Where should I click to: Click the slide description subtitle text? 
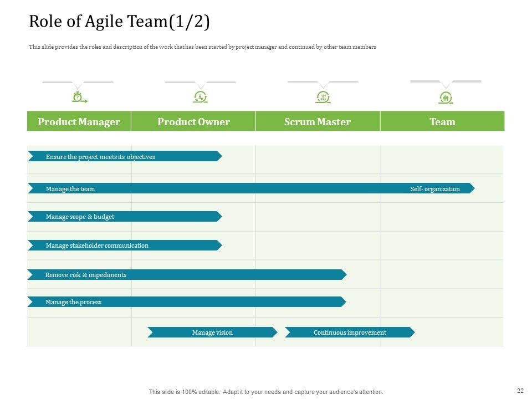[x=202, y=47]
